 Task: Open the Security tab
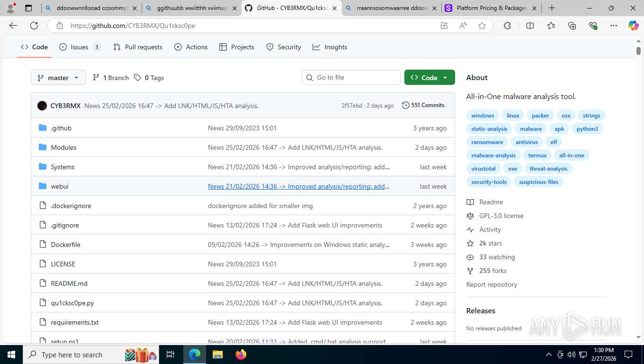[284, 47]
